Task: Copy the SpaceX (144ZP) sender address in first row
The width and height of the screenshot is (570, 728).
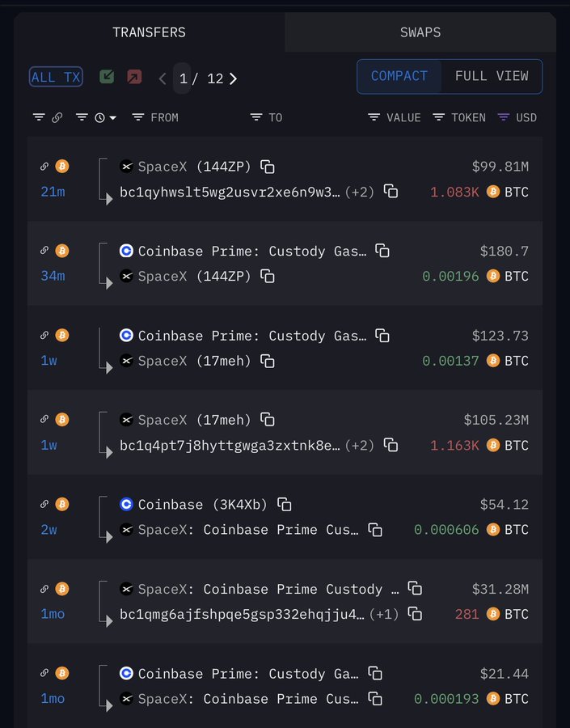Action: [x=268, y=167]
